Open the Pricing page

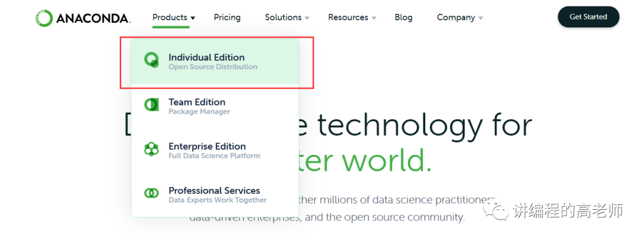coord(227,17)
